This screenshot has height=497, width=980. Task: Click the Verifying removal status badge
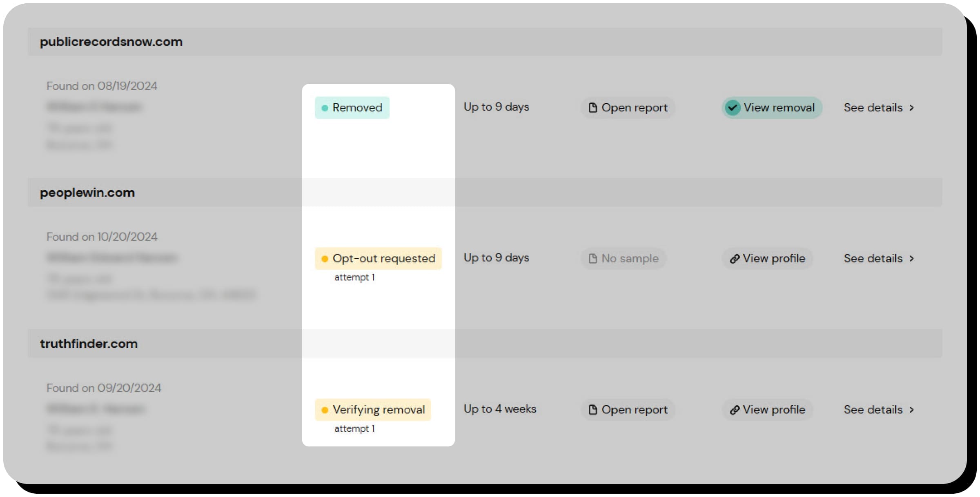373,410
